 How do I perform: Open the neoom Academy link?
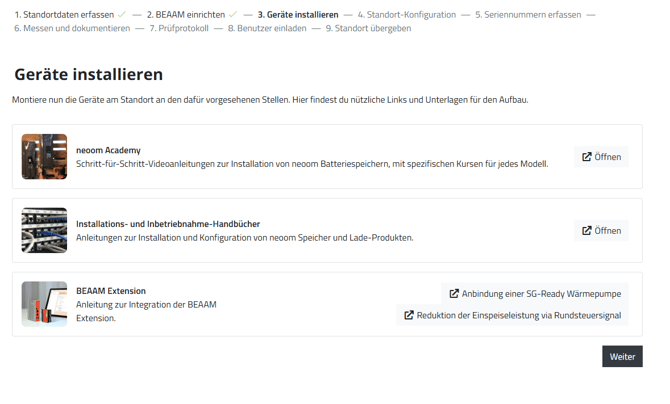pos(601,157)
